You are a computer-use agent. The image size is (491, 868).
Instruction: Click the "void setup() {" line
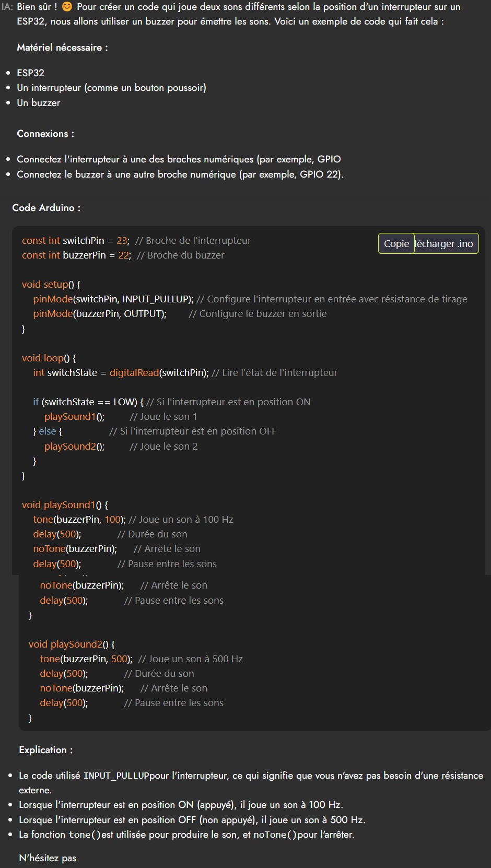pyautogui.click(x=51, y=285)
